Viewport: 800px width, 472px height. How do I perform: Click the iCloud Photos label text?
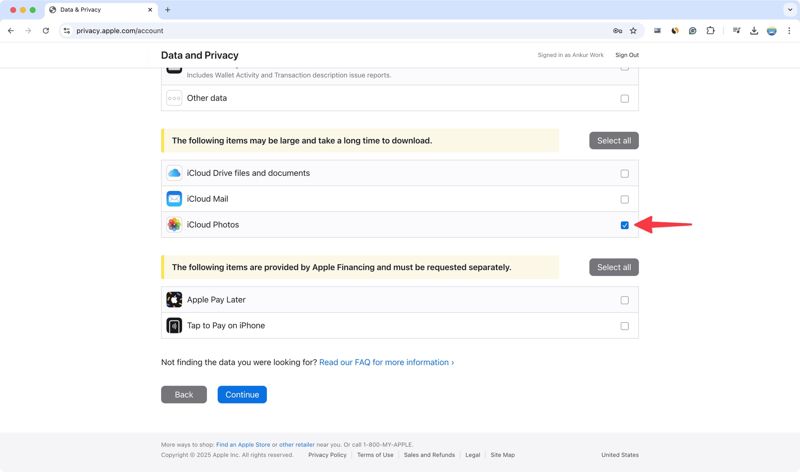pyautogui.click(x=213, y=225)
